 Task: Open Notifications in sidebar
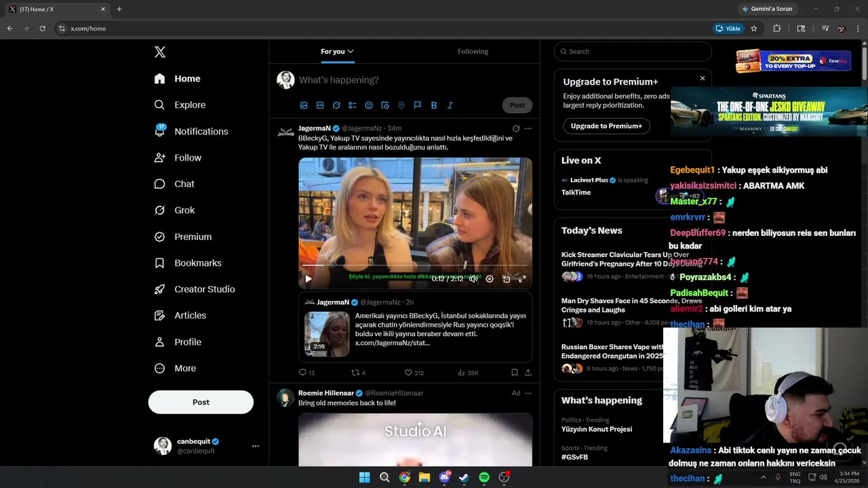click(191, 131)
